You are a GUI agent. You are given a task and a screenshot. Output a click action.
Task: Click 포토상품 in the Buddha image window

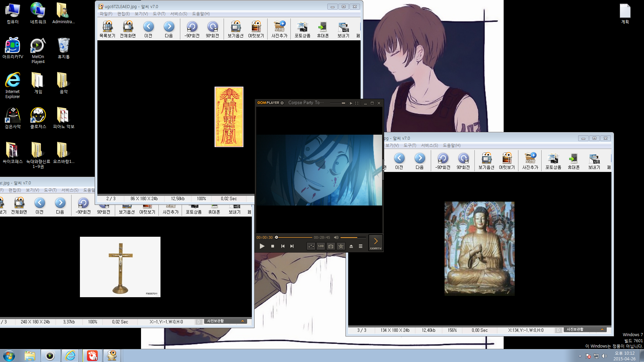point(553,161)
